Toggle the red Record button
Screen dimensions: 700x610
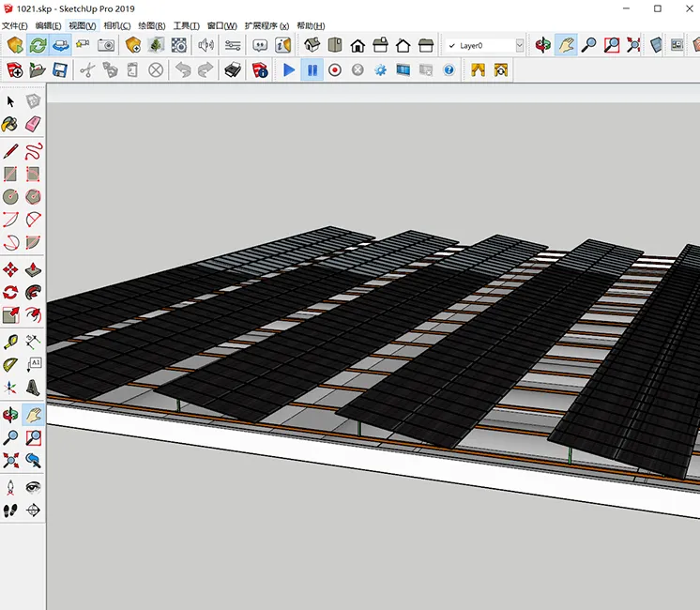click(x=335, y=69)
